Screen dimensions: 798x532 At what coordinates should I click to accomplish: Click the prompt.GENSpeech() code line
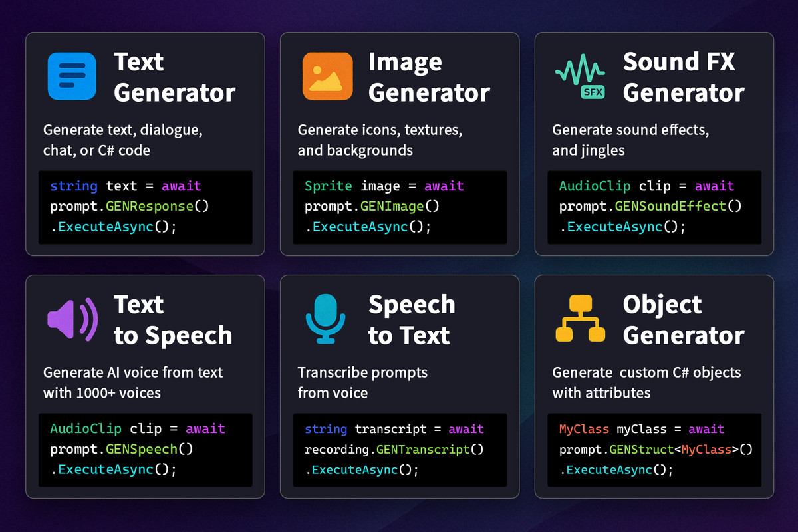122,450
